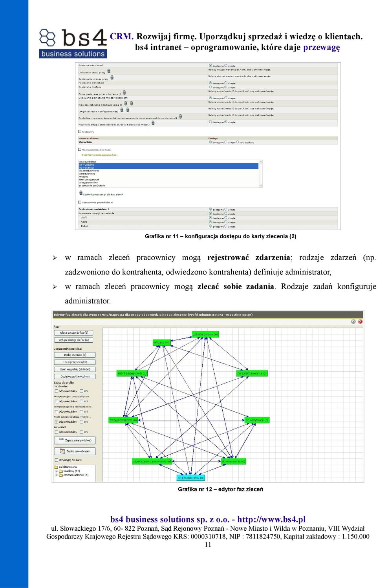Image resolution: width=377 pixels, height=588 pixels.
Task: Click the cyan do przydzielenia (o) node
Action: click(190, 478)
